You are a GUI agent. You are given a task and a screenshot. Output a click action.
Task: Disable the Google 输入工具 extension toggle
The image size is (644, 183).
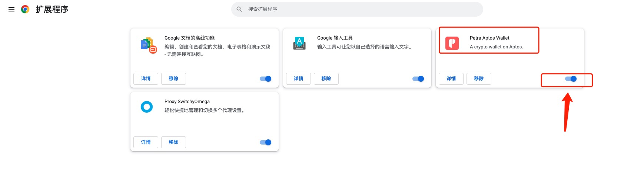pyautogui.click(x=418, y=79)
